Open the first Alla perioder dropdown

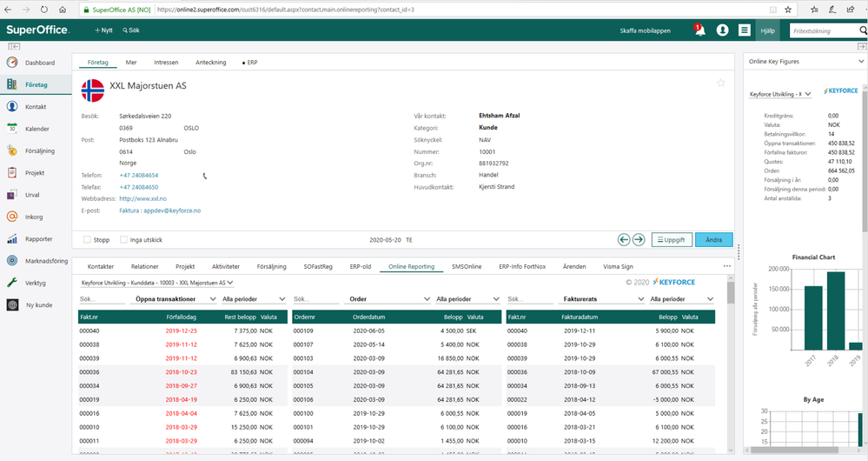pyautogui.click(x=254, y=299)
